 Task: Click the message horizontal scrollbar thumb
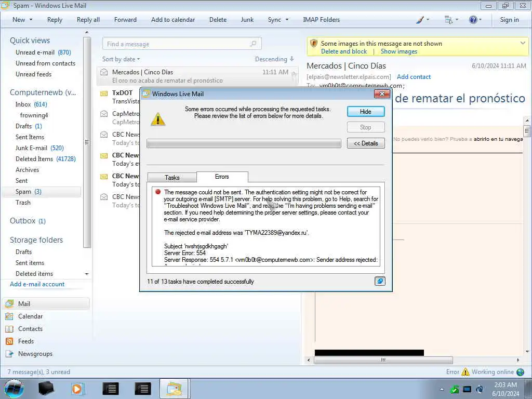(383, 360)
